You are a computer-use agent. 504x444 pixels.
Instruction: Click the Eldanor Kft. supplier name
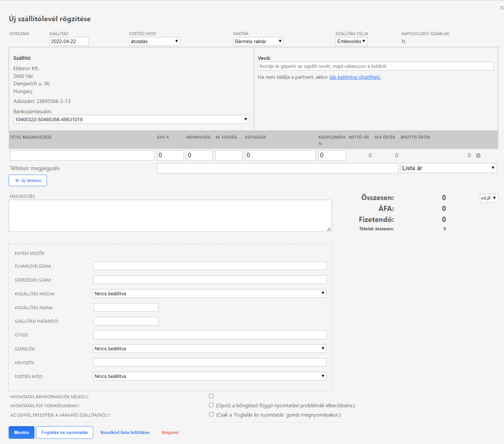click(x=26, y=68)
